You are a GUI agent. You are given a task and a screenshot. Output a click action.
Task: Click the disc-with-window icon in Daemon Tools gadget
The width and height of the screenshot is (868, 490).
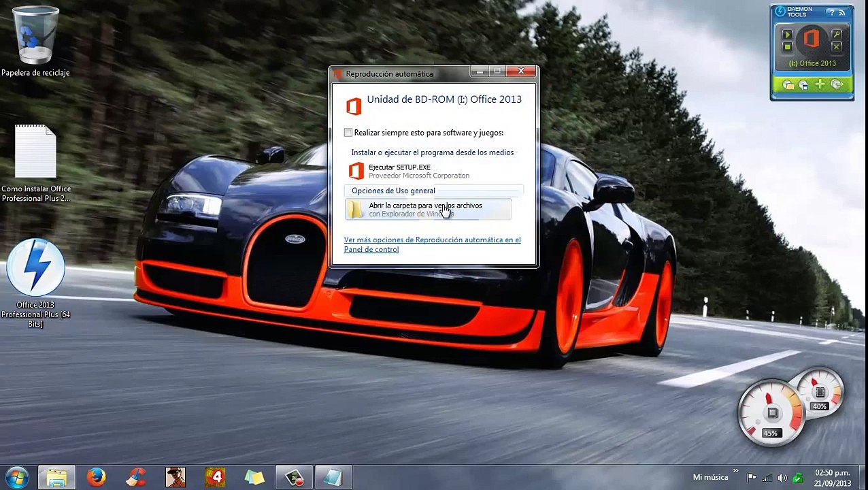pyautogui.click(x=803, y=85)
